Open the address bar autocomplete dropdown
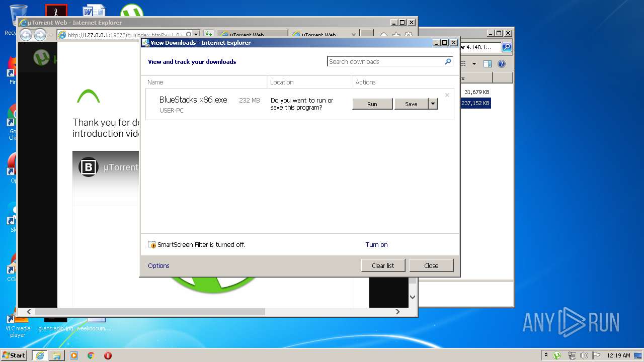The width and height of the screenshot is (644, 362). point(196,35)
